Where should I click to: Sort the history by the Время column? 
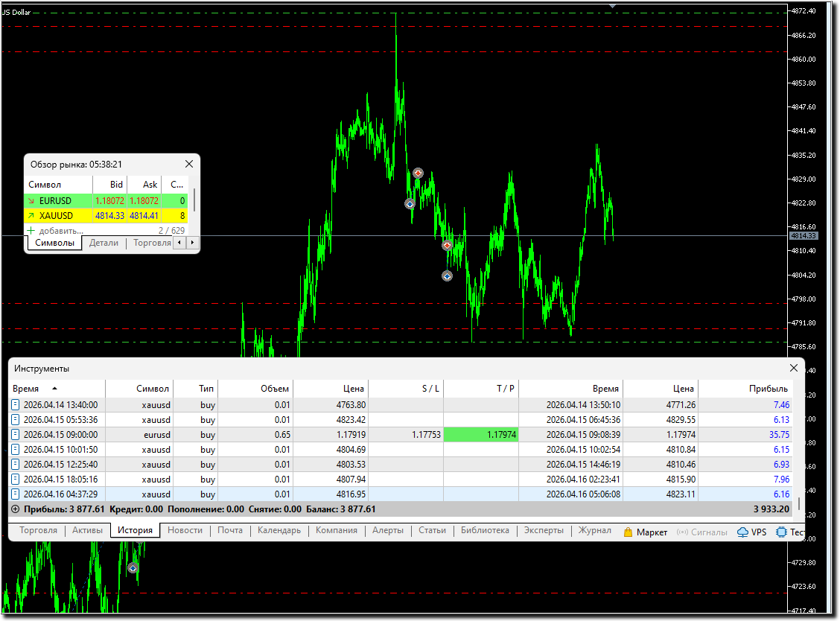tap(26, 389)
